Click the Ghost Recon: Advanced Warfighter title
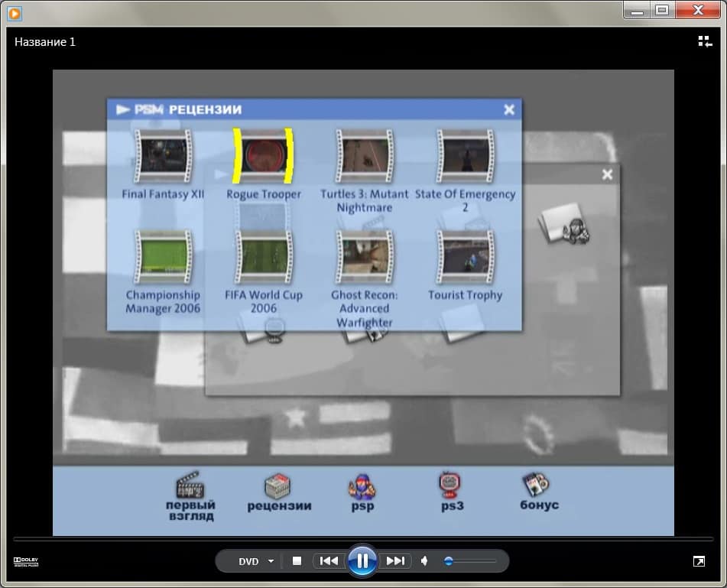 click(x=365, y=309)
